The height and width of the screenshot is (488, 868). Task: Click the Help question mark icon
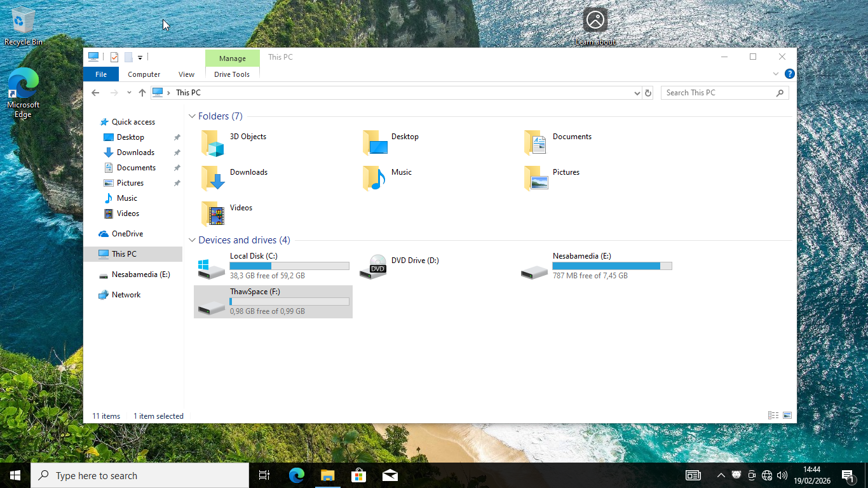click(x=789, y=74)
